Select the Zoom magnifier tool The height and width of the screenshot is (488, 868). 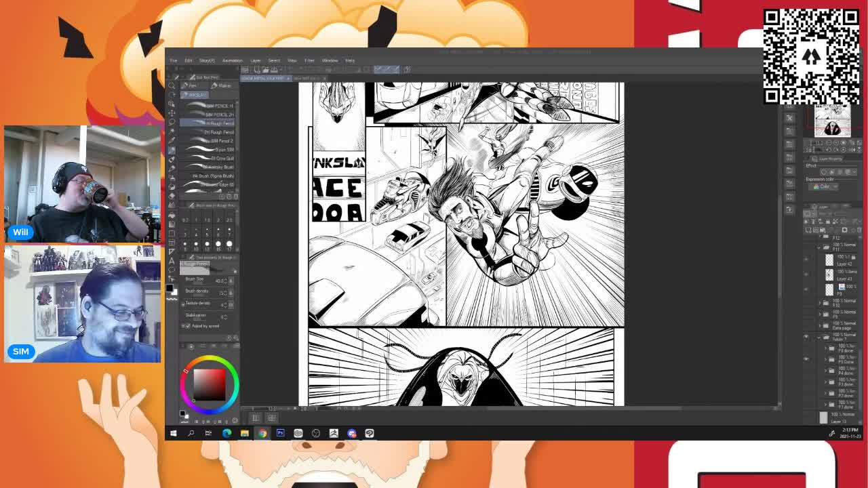pyautogui.click(x=172, y=85)
